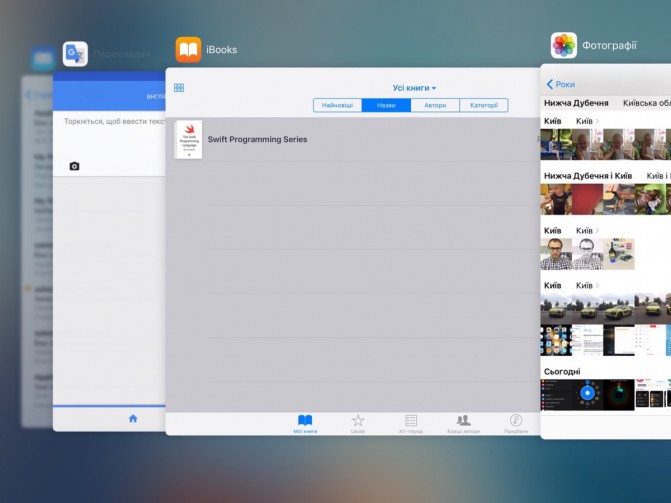Tap the home icon in Translate

(133, 418)
